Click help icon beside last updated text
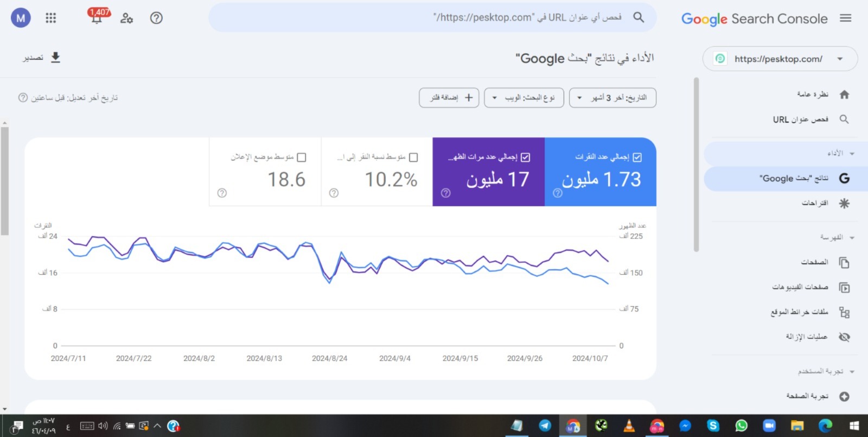Image resolution: width=868 pixels, height=437 pixels. click(x=23, y=98)
